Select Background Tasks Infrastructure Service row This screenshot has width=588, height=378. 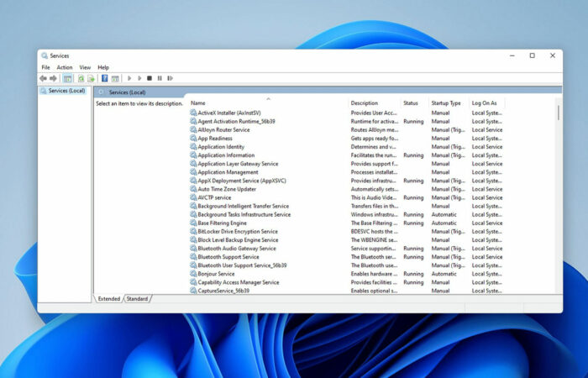pyautogui.click(x=346, y=214)
